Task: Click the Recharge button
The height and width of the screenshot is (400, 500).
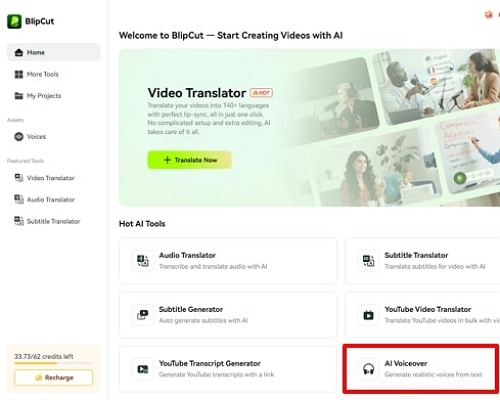Action: point(53,378)
